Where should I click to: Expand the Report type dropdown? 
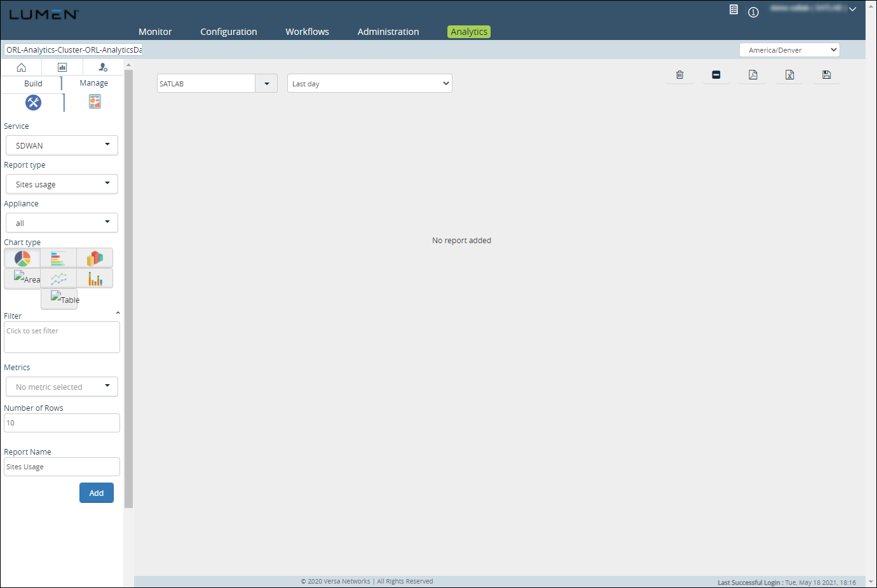tap(61, 184)
